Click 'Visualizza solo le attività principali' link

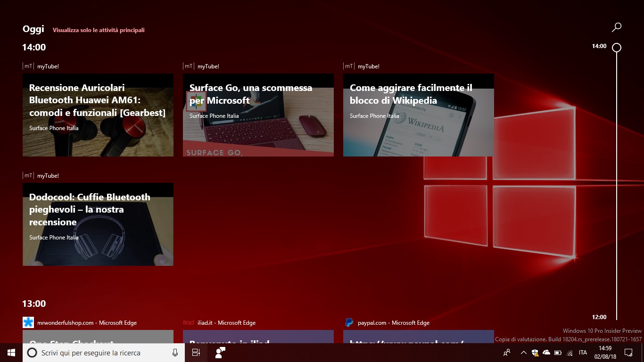(99, 30)
